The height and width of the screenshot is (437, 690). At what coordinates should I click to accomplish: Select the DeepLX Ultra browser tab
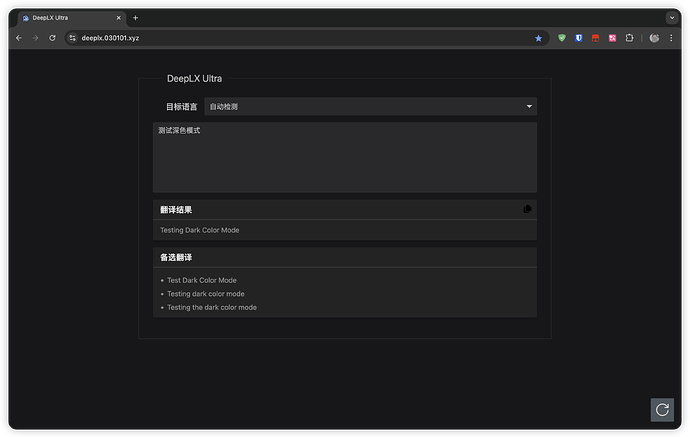point(72,18)
